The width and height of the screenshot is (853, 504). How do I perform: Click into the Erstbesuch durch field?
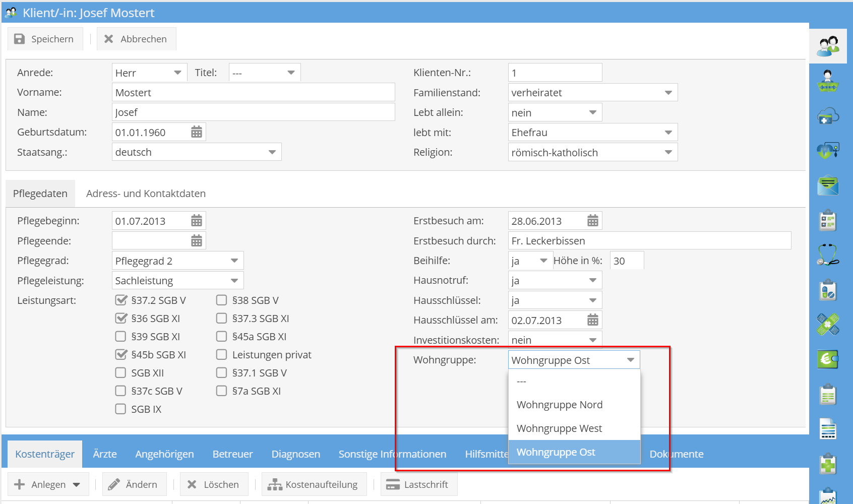click(649, 241)
